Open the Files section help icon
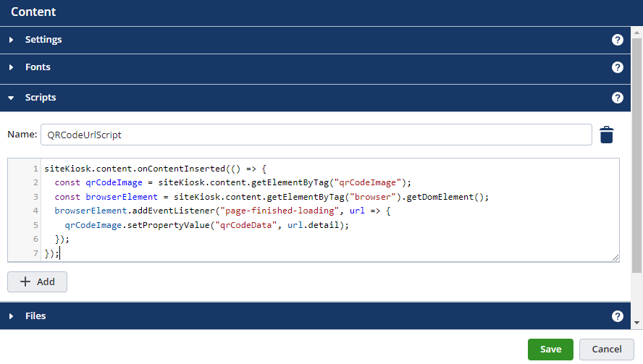The height and width of the screenshot is (364, 643). pyautogui.click(x=617, y=316)
